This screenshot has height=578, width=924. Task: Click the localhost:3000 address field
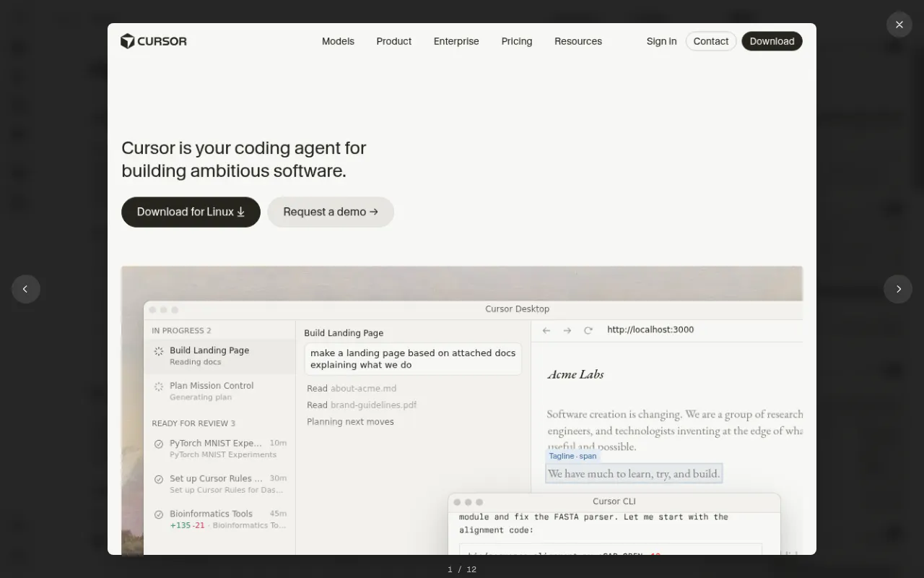(x=650, y=329)
